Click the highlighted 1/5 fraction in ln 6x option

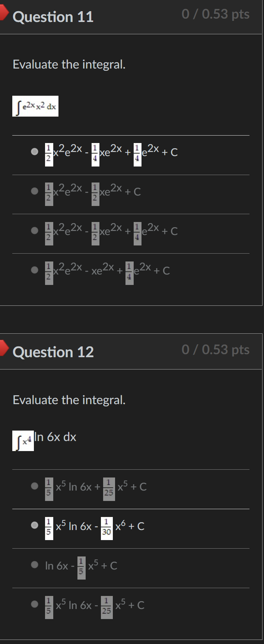(x=82, y=566)
